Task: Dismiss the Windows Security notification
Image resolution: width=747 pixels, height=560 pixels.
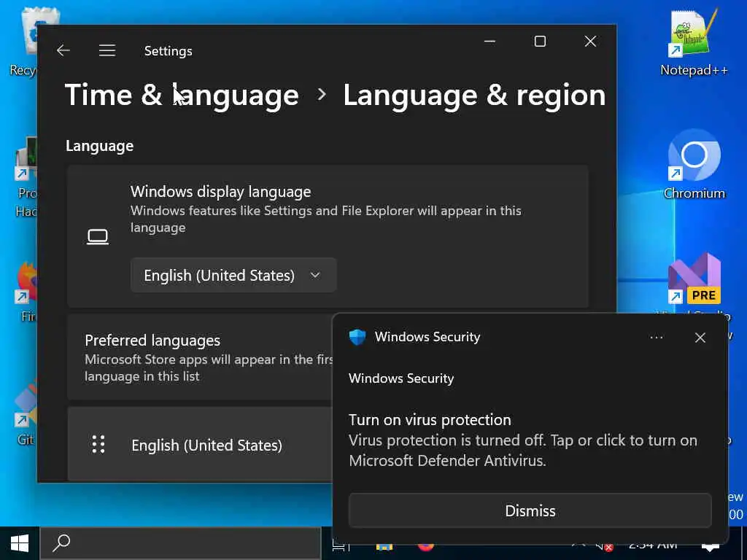Action: (x=530, y=510)
